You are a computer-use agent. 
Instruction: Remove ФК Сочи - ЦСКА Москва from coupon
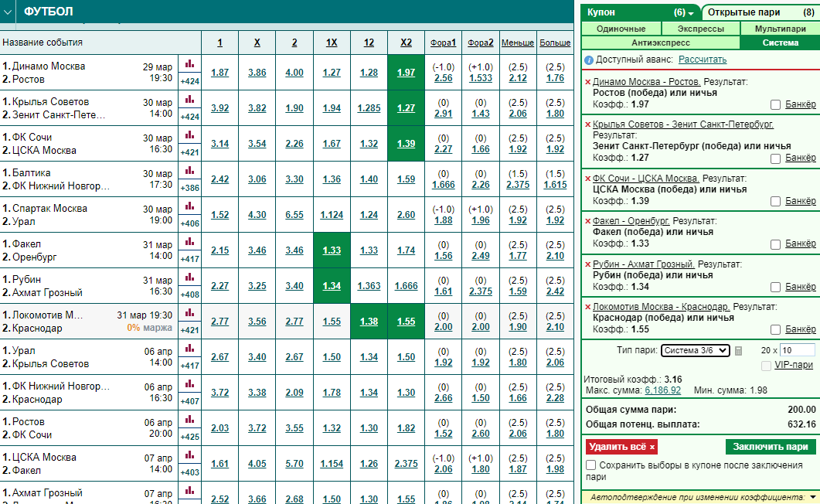(588, 179)
